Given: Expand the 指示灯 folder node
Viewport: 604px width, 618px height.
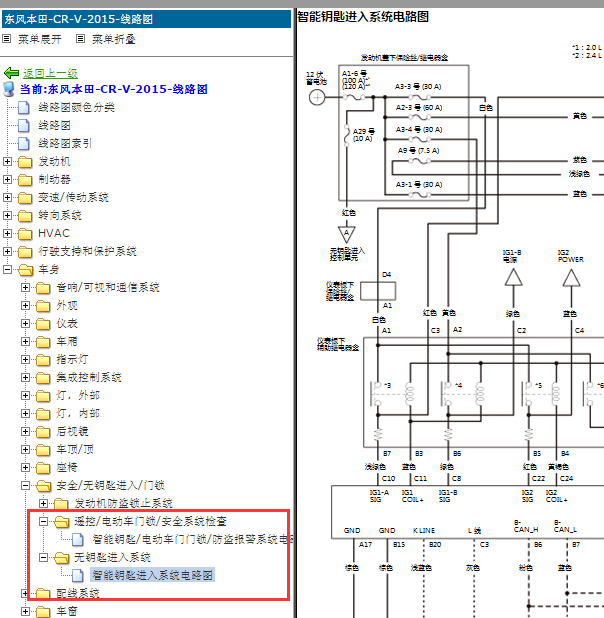Looking at the screenshot, I should point(25,359).
